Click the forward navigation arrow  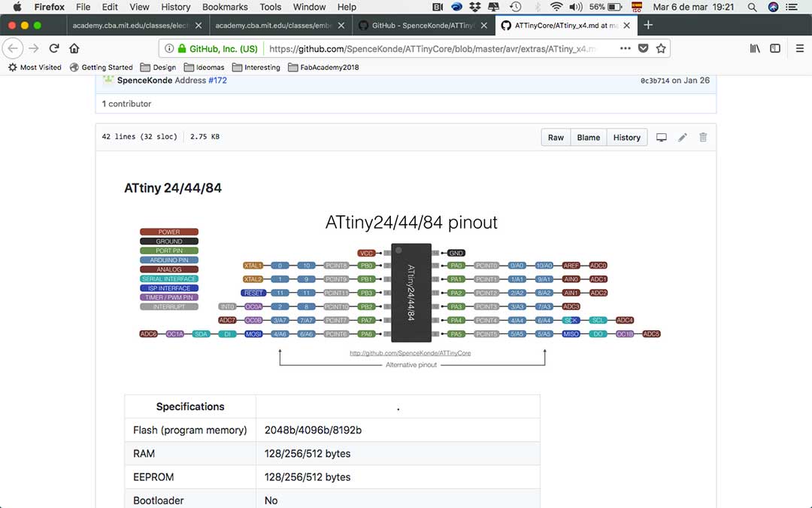[34, 48]
